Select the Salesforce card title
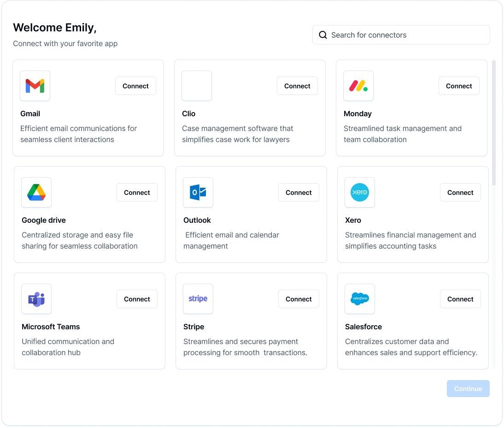The width and height of the screenshot is (504, 428). tap(363, 327)
